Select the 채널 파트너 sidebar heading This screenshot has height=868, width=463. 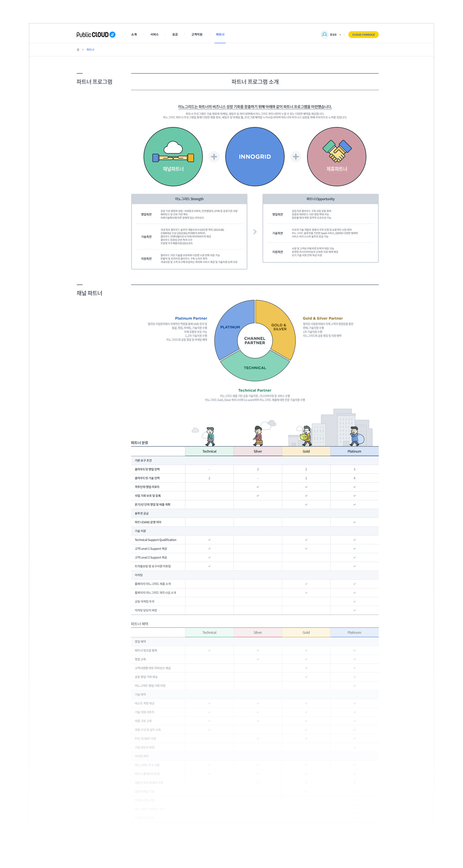89,293
